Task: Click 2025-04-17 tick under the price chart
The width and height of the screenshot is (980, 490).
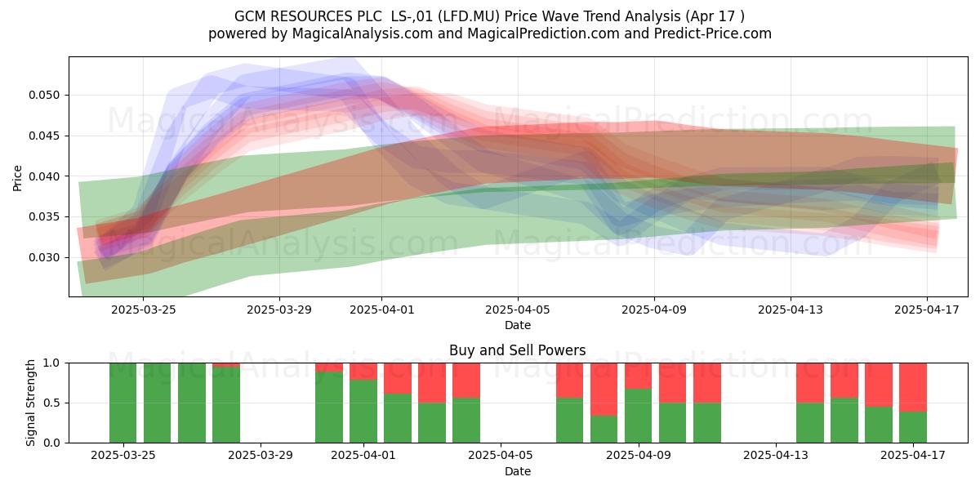Action: 927,310
